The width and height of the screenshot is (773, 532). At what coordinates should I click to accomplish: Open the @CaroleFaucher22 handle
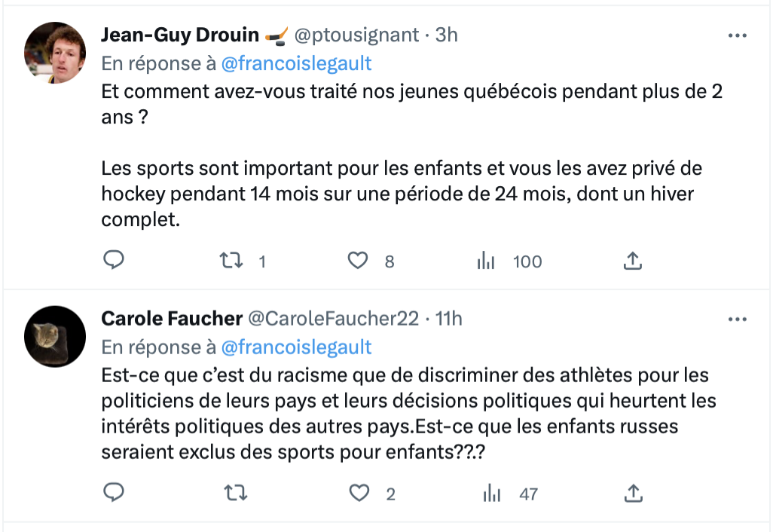click(334, 319)
